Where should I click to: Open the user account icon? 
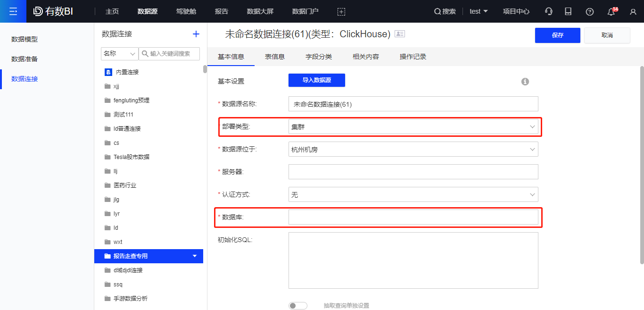point(633,11)
